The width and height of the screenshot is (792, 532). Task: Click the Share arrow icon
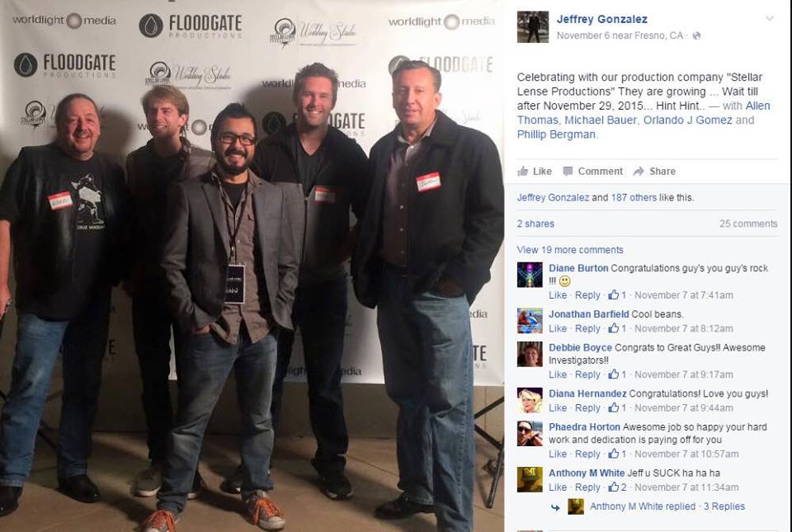(x=639, y=171)
